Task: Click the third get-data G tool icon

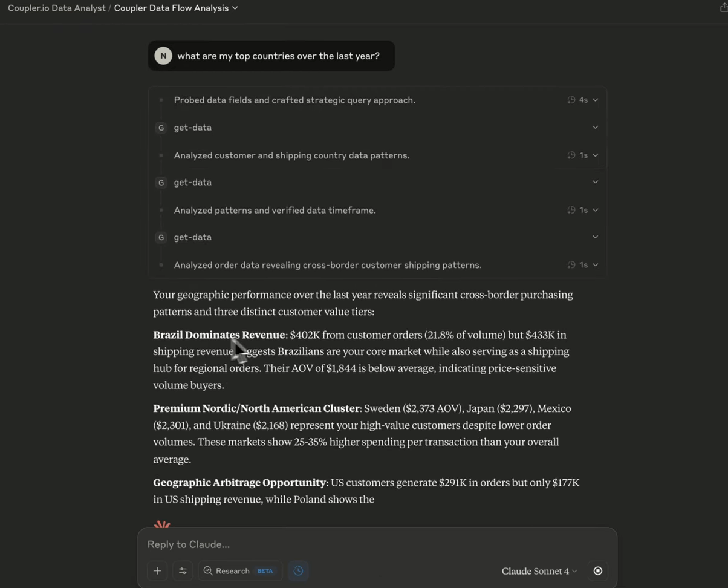Action: [161, 237]
